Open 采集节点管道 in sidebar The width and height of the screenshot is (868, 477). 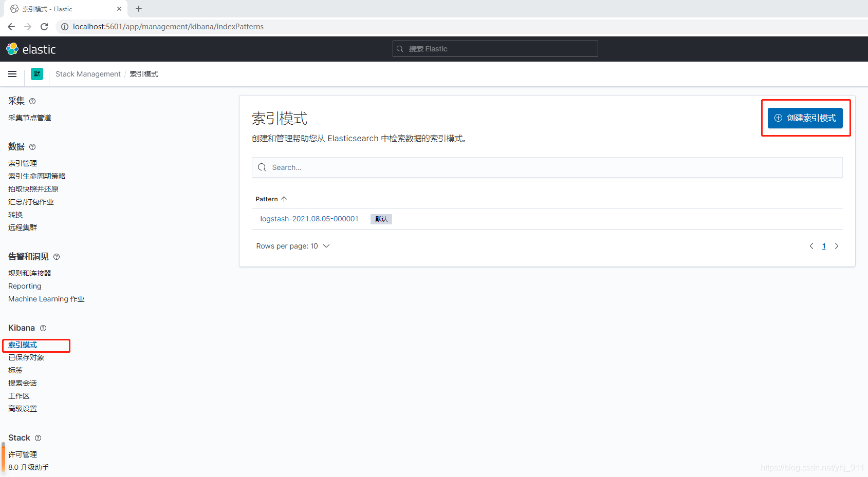click(x=30, y=118)
